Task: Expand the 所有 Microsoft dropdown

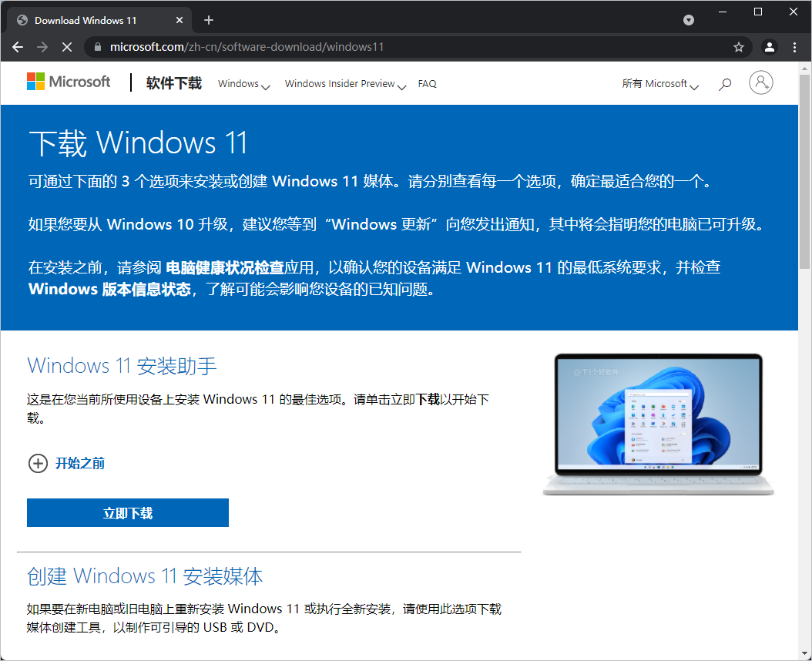Action: tap(660, 84)
